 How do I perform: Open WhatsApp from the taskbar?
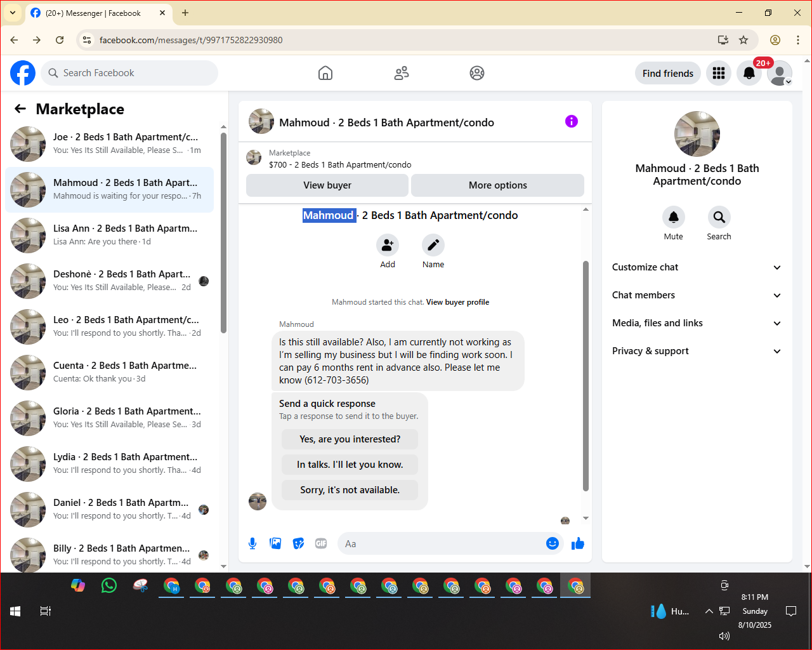click(x=109, y=585)
